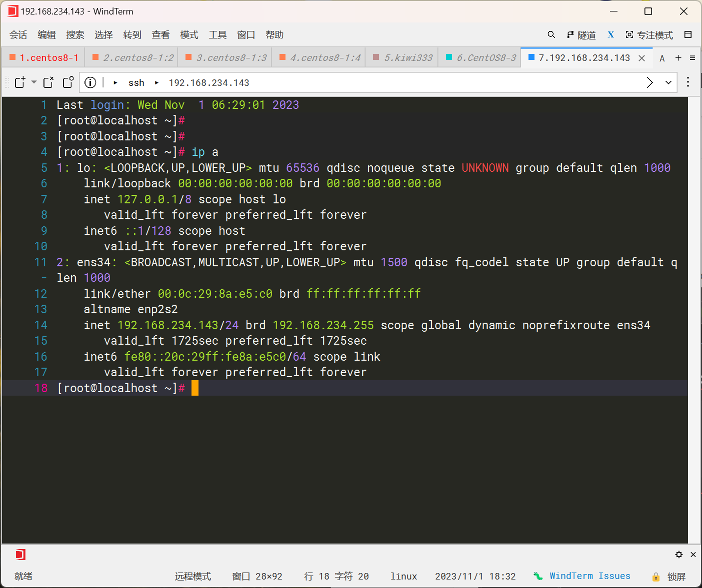The height and width of the screenshot is (588, 702).
Task: Click the WindTerm app icon in title bar
Action: 12,11
